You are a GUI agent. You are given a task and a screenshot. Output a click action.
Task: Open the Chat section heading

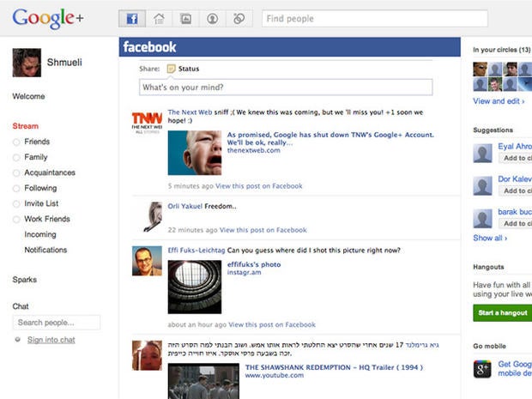(21, 306)
